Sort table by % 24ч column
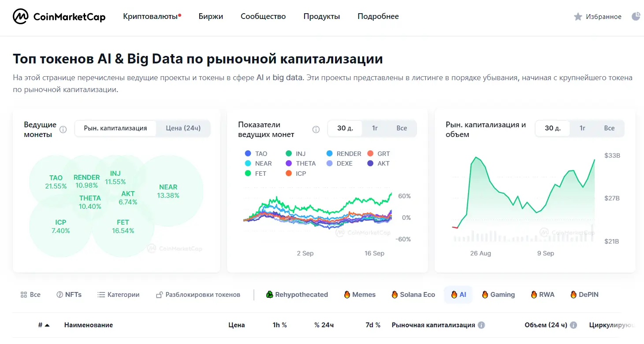 click(x=324, y=325)
